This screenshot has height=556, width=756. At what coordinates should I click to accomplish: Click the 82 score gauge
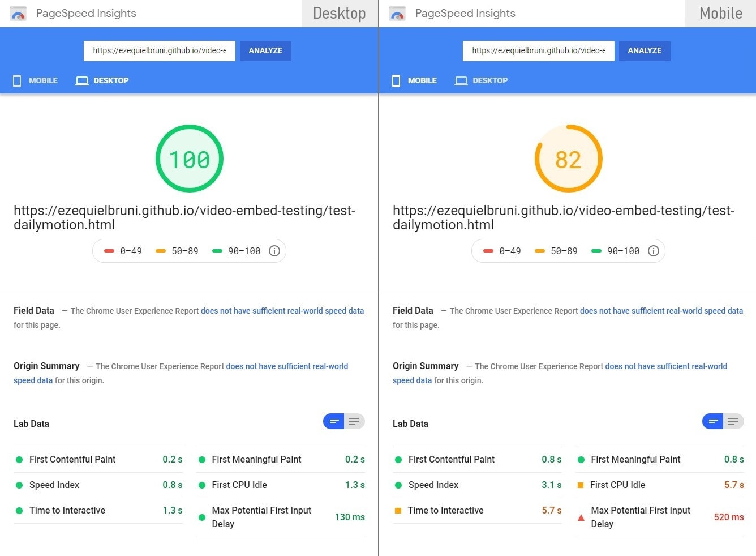(569, 159)
